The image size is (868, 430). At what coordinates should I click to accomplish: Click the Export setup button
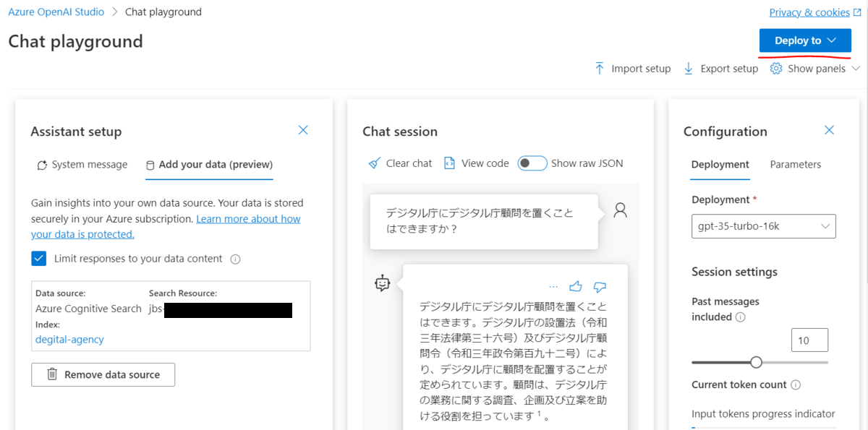pyautogui.click(x=720, y=69)
